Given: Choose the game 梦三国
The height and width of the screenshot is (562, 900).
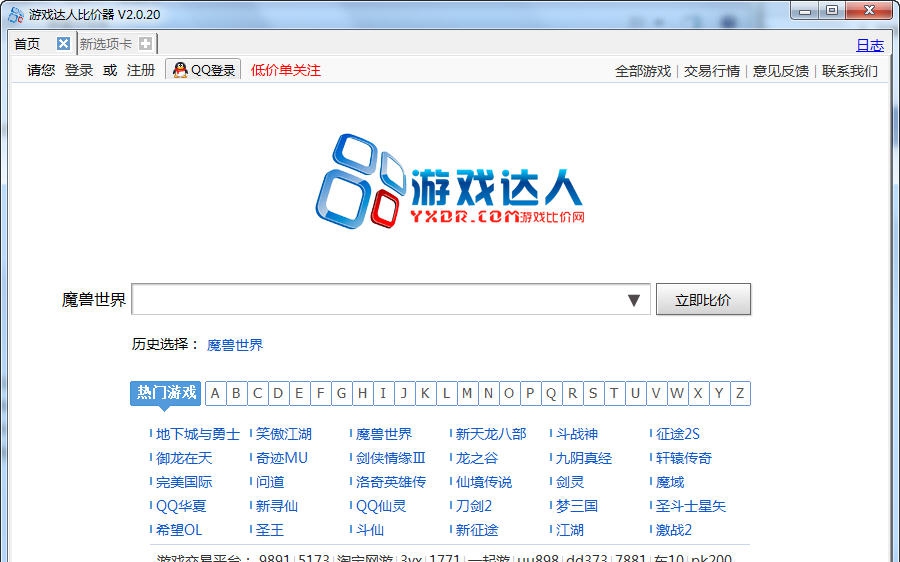Looking at the screenshot, I should [577, 506].
